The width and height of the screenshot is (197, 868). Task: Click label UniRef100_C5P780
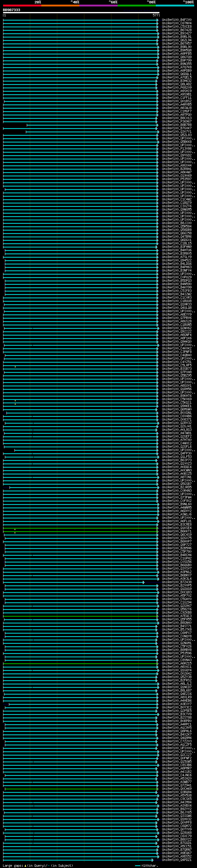(176, 551)
